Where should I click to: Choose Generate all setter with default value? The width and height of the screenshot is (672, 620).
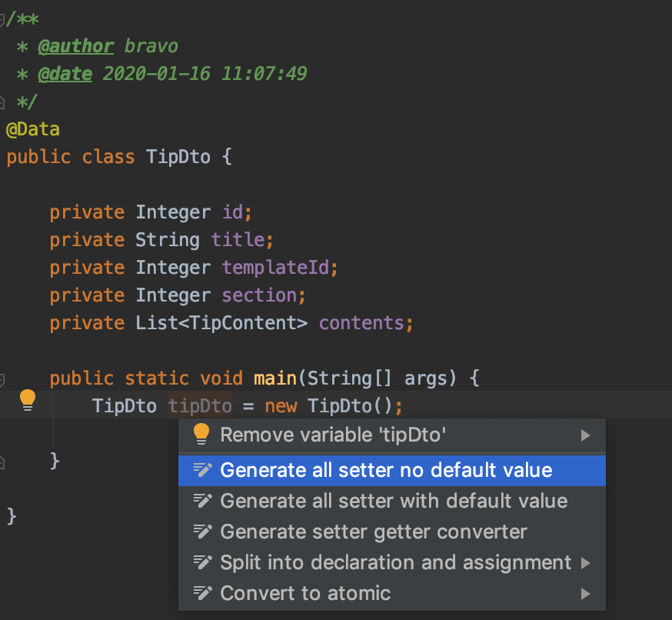click(394, 501)
